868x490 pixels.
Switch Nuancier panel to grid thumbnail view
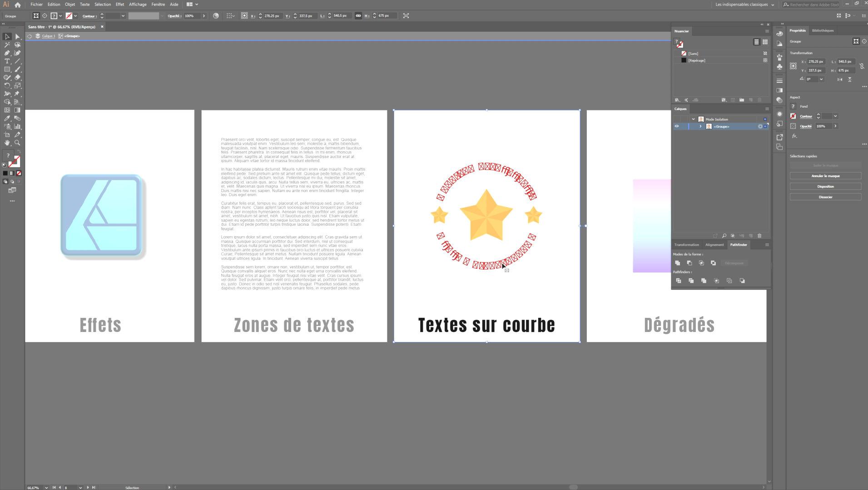[x=765, y=42]
